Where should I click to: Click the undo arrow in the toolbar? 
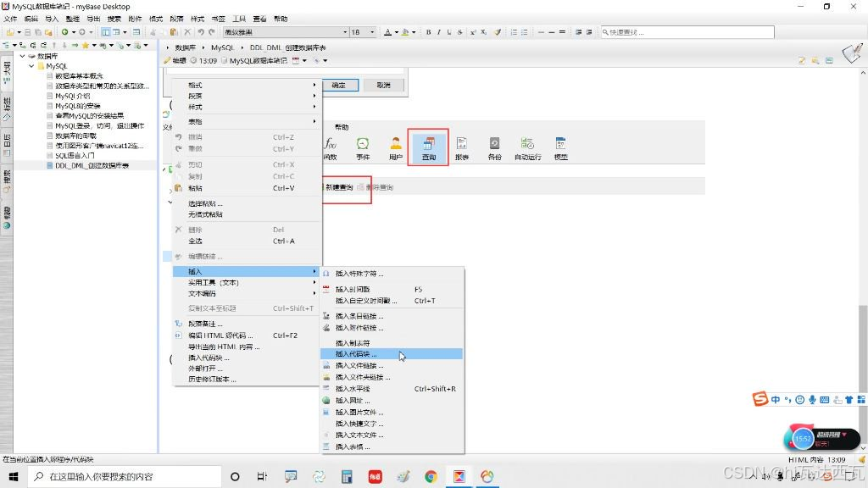pos(201,32)
